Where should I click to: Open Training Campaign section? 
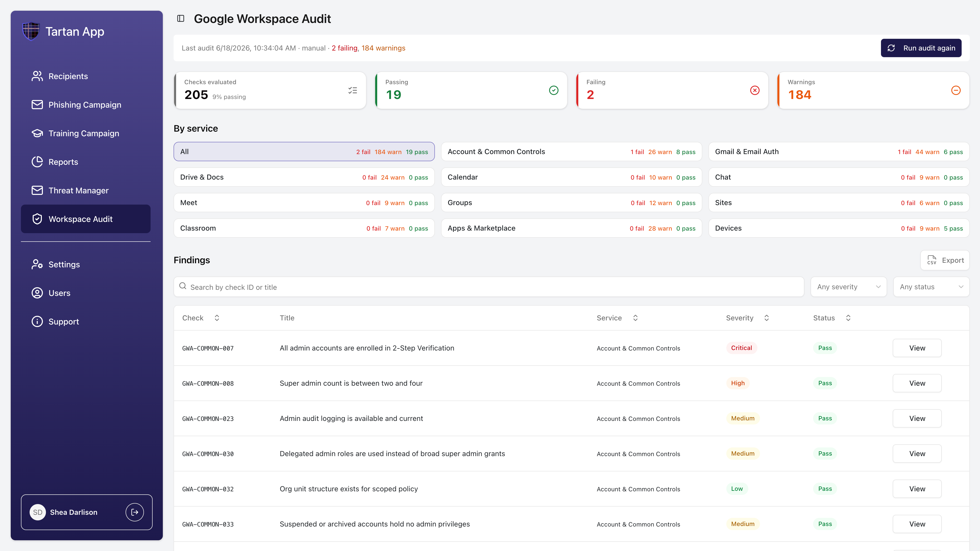click(85, 133)
